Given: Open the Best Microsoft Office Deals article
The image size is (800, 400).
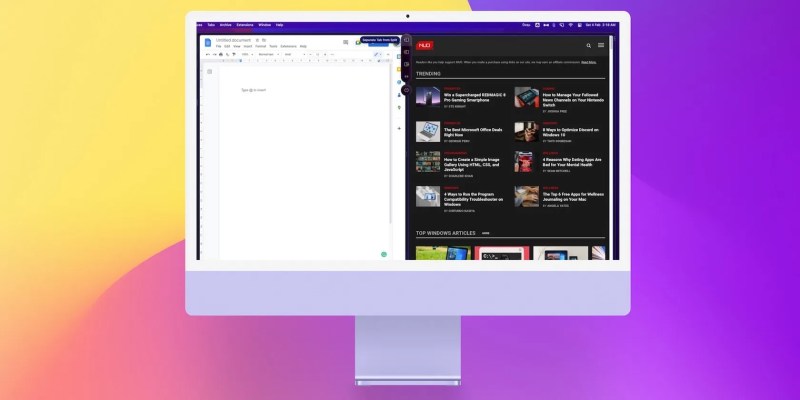Looking at the screenshot, I should coord(473,132).
